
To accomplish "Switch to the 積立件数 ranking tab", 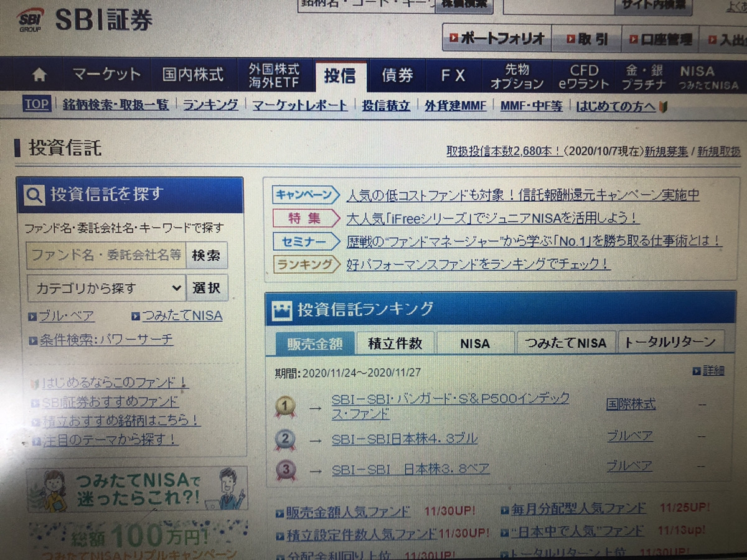I will pyautogui.click(x=395, y=343).
